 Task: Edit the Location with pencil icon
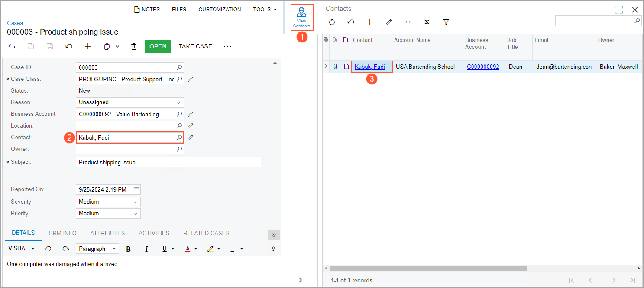(x=190, y=126)
